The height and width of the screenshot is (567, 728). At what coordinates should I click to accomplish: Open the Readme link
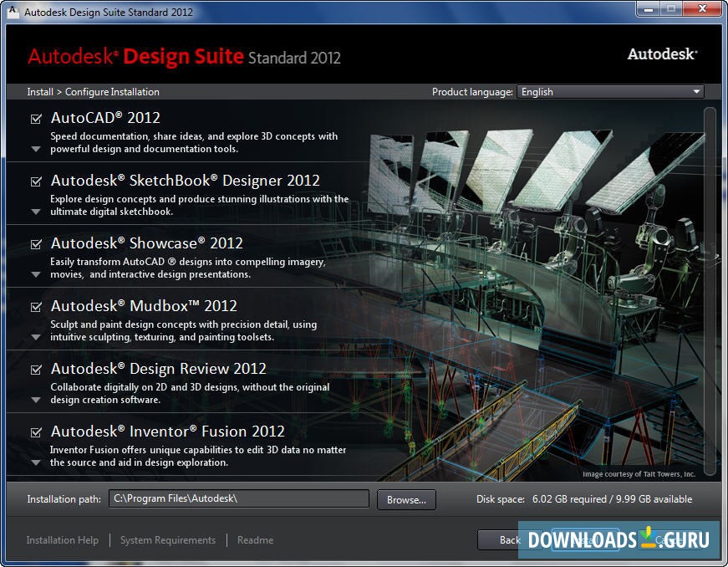tap(255, 540)
